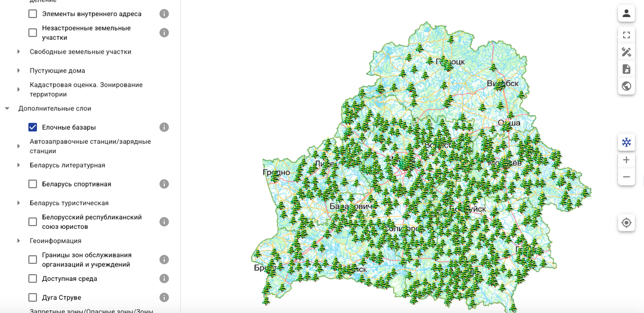The width and height of the screenshot is (644, 313).
Task: Expand Кадастровая оценка. Зонирование территории group
Action: 19,90
